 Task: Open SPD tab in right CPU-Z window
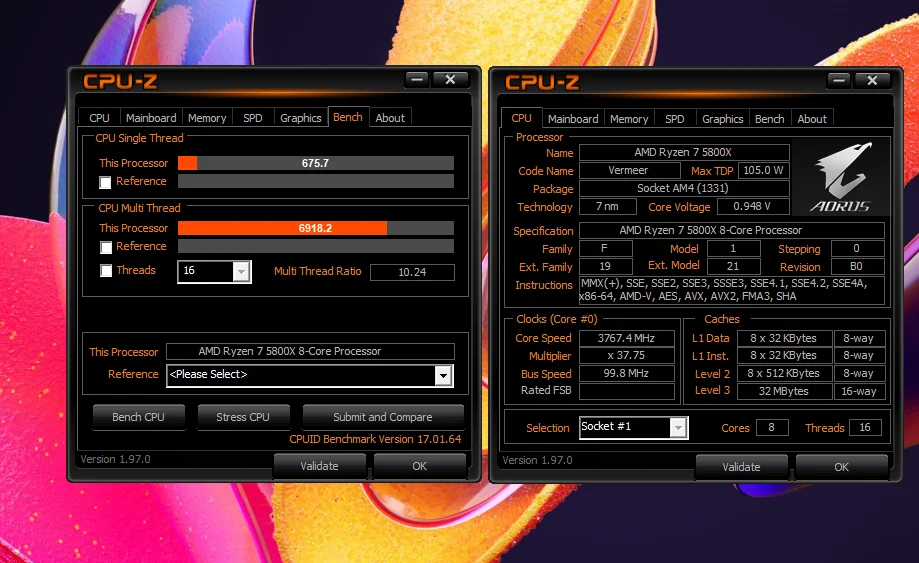point(675,119)
